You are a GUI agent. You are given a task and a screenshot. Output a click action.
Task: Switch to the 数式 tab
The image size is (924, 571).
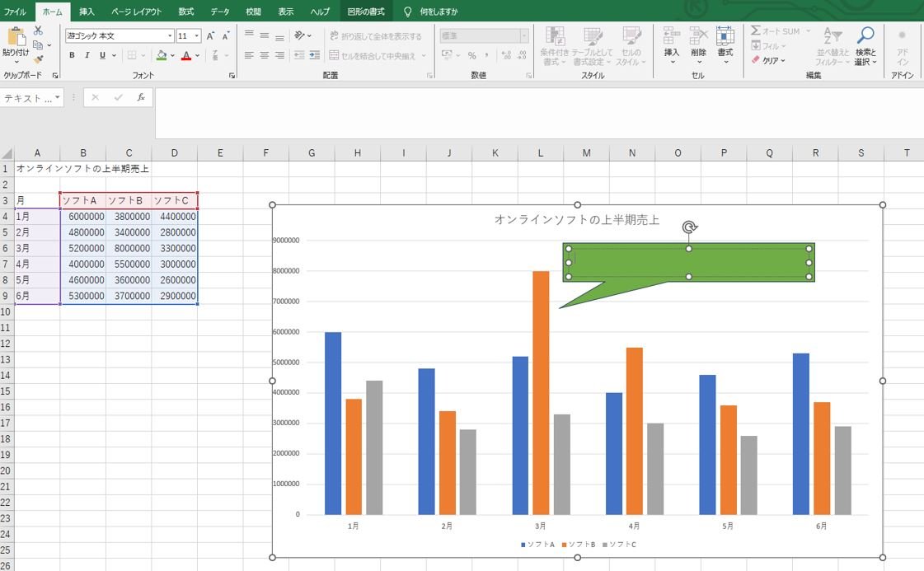(x=186, y=12)
